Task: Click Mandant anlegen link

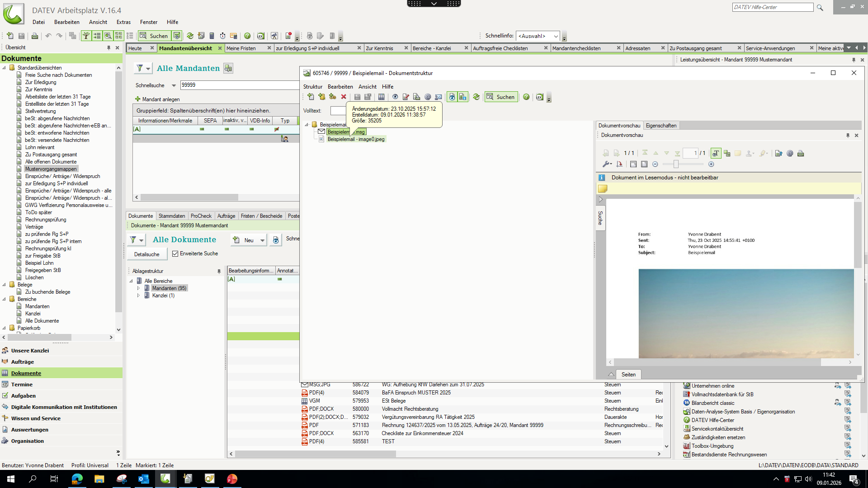Action: pos(160,99)
